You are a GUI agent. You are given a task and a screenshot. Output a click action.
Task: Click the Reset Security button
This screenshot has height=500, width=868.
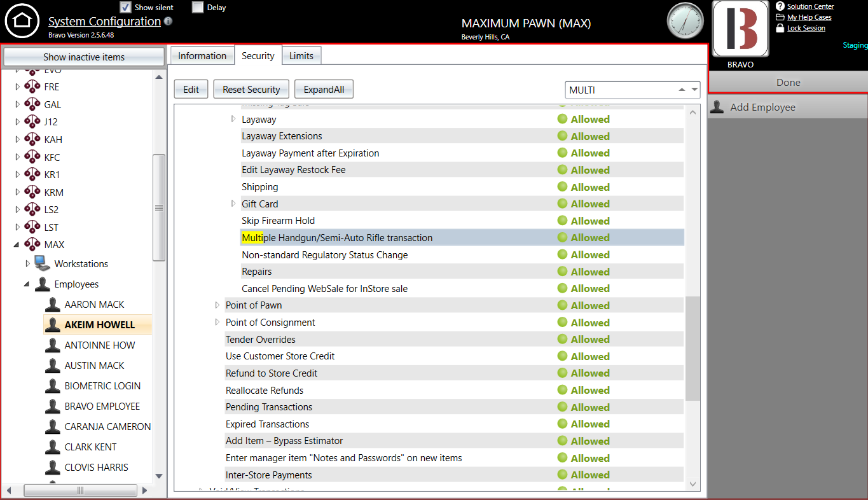(x=251, y=90)
